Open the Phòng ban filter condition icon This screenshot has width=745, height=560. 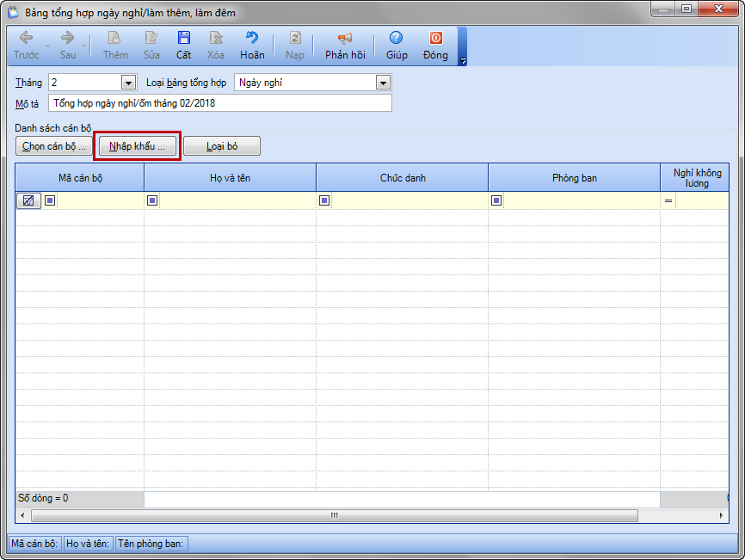point(496,200)
